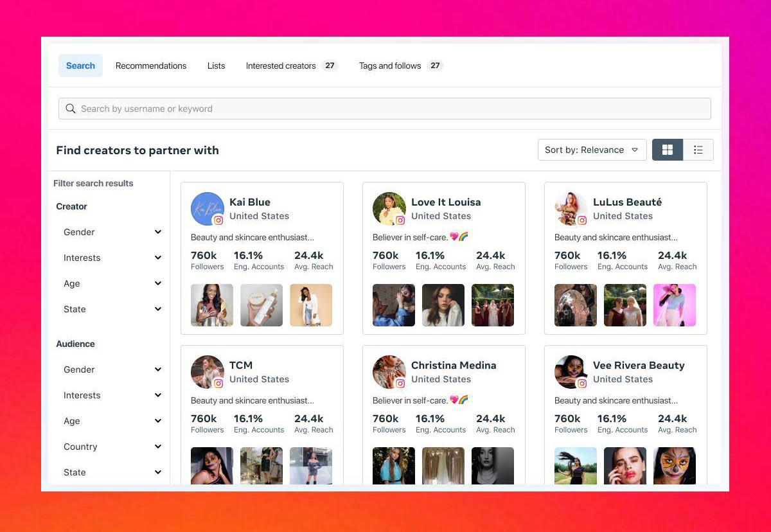Viewport: 771px width, 532px height.
Task: Open Kai Blue creator name link
Action: pos(249,202)
